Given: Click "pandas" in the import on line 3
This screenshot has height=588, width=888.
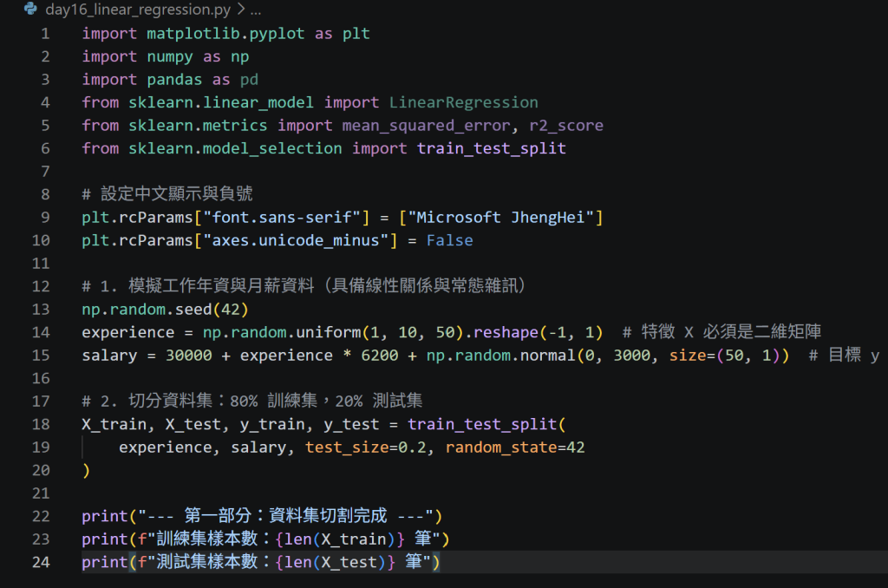Looking at the screenshot, I should click(174, 80).
